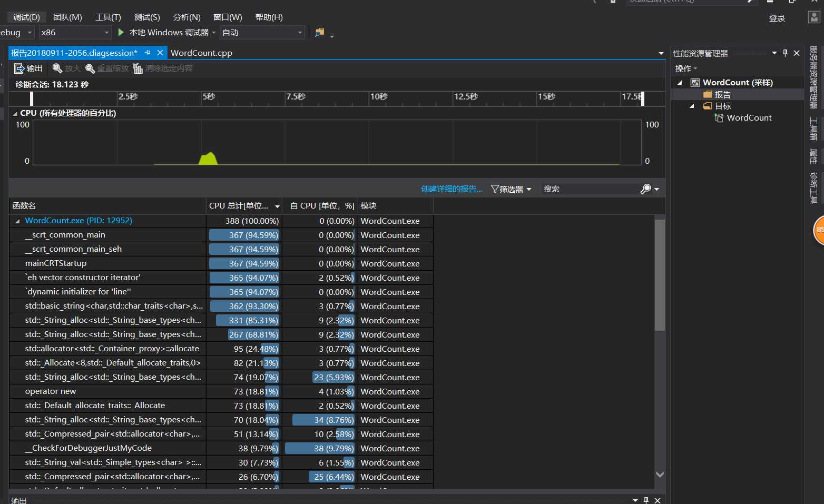The width and height of the screenshot is (824, 504).
Task: Open the 团队(M) menu
Action: (67, 17)
